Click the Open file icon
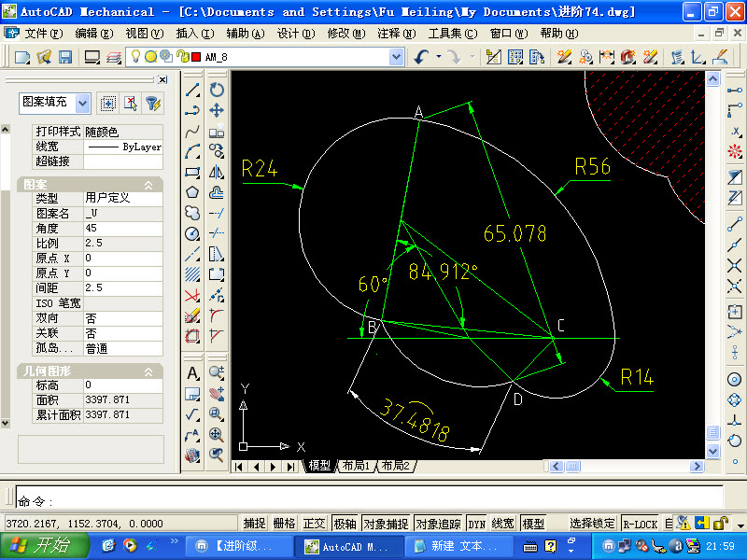 pyautogui.click(x=44, y=57)
